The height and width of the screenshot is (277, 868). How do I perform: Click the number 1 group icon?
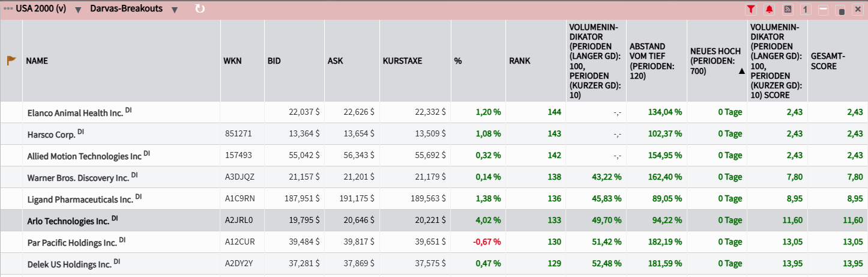[806, 10]
